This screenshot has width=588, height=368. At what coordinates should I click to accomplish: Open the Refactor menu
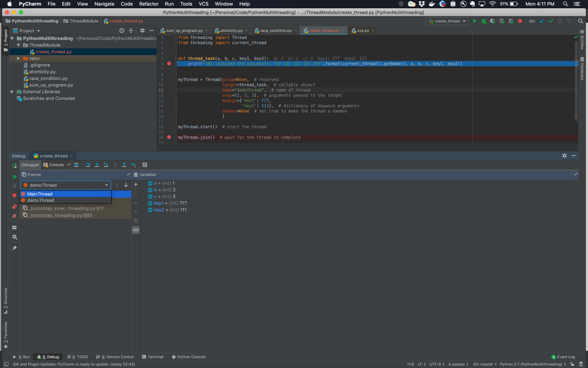click(148, 4)
